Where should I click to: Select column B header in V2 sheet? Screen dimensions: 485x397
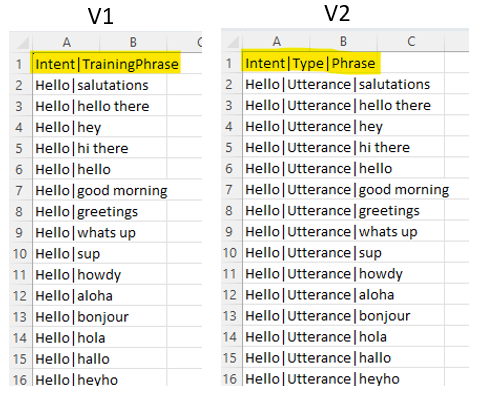click(x=343, y=41)
